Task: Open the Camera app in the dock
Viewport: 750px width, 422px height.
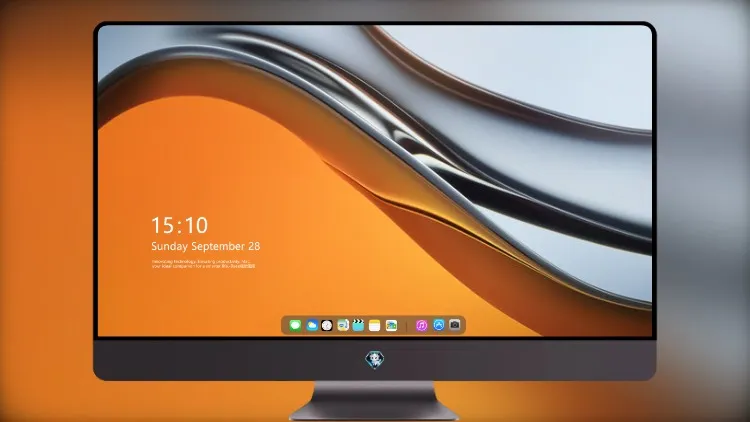Action: click(455, 325)
